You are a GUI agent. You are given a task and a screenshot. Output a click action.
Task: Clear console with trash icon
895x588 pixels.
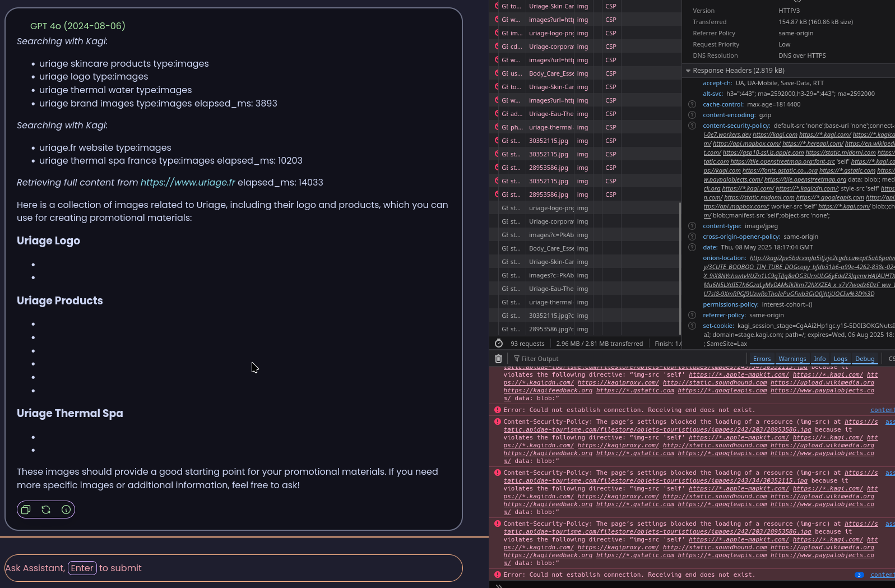(498, 359)
